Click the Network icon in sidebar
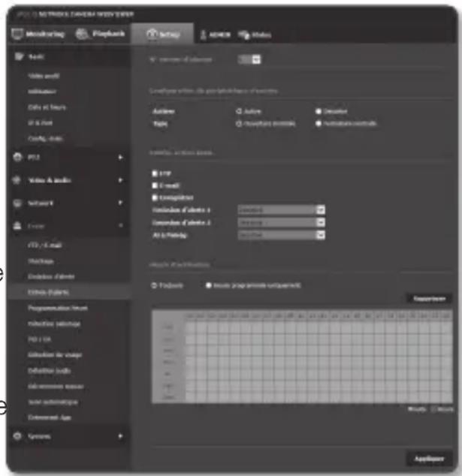Image resolution: width=462 pixels, height=476 pixels. pos(17,203)
